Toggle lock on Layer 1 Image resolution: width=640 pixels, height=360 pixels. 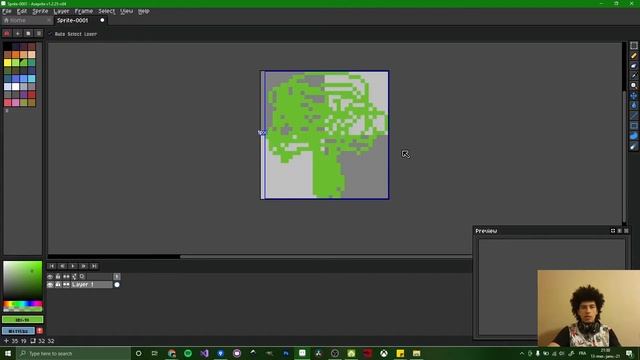point(58,284)
